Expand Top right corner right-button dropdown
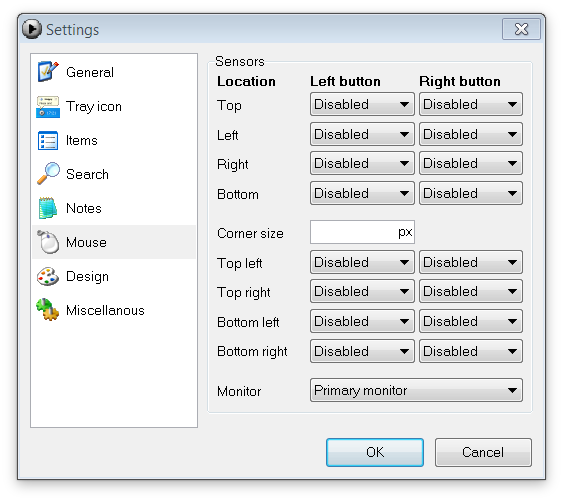 (x=471, y=291)
